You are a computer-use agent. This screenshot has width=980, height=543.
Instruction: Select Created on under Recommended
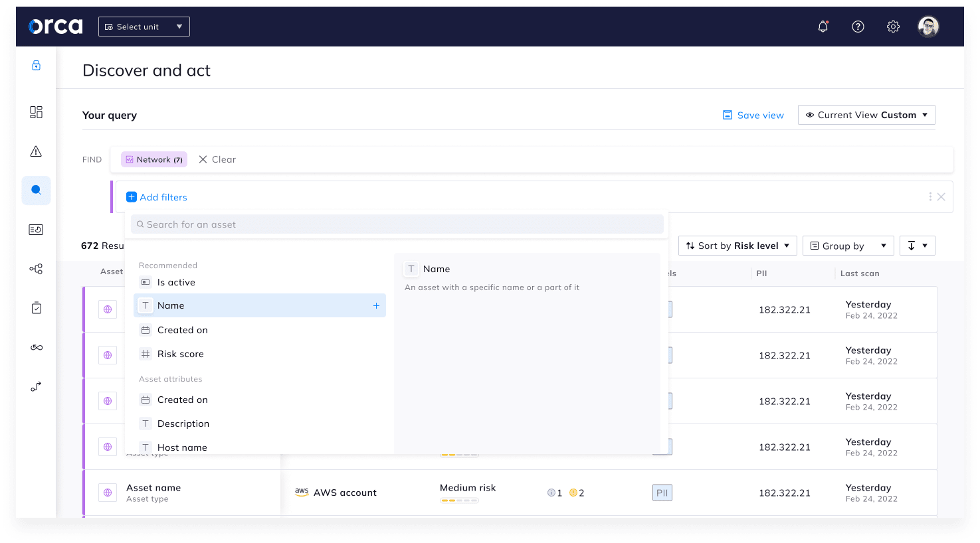click(x=260, y=330)
